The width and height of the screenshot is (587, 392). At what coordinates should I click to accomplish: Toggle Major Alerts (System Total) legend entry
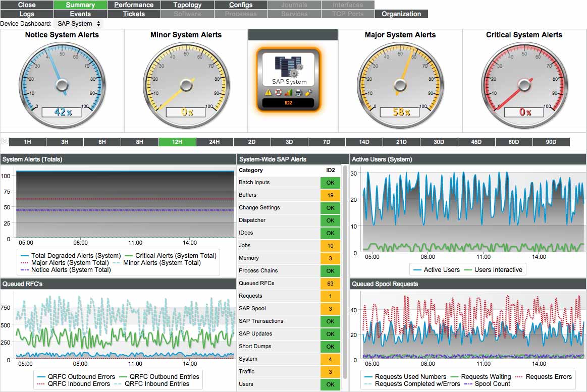(65, 262)
